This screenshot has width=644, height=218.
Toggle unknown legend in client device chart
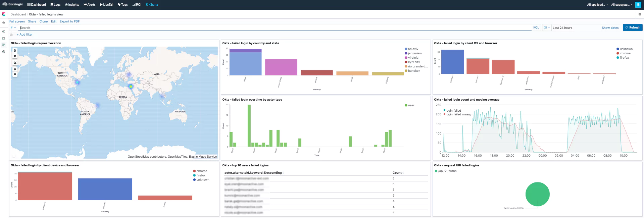click(201, 180)
